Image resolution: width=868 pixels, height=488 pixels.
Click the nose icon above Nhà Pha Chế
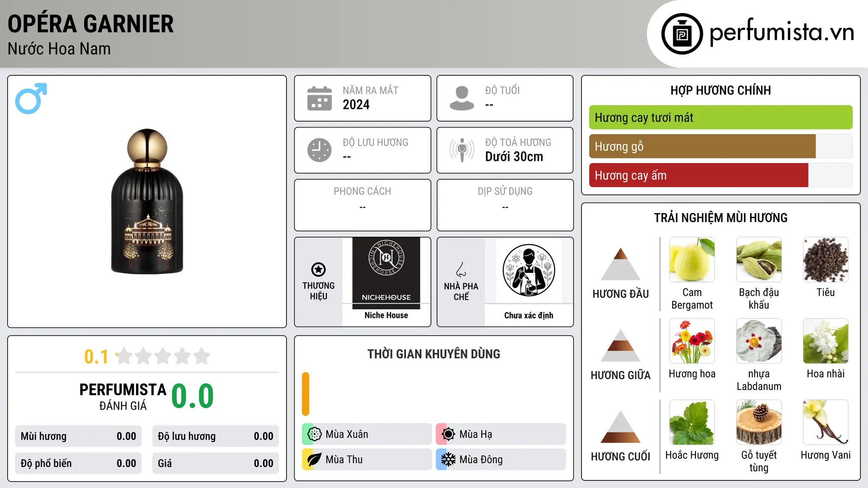click(461, 269)
